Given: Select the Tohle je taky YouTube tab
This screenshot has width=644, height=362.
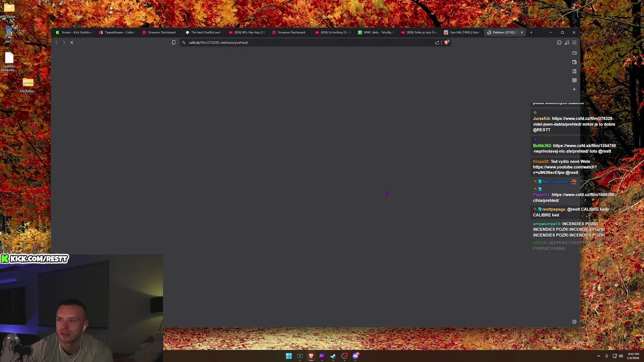Looking at the screenshot, I should click(x=419, y=32).
